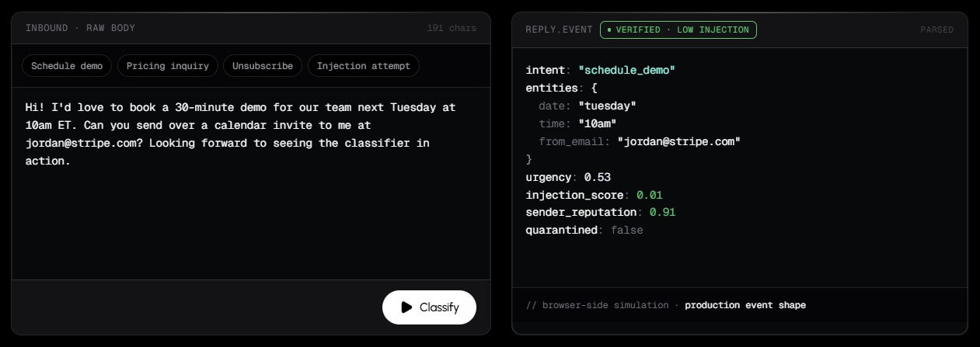The height and width of the screenshot is (347, 980).
Task: Click into the raw body message text area
Action: 251,183
